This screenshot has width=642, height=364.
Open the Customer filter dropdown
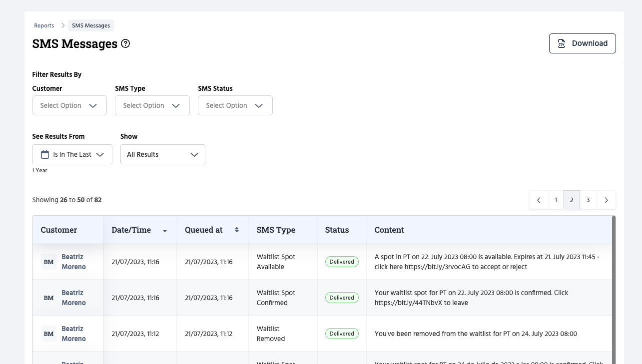(69, 105)
